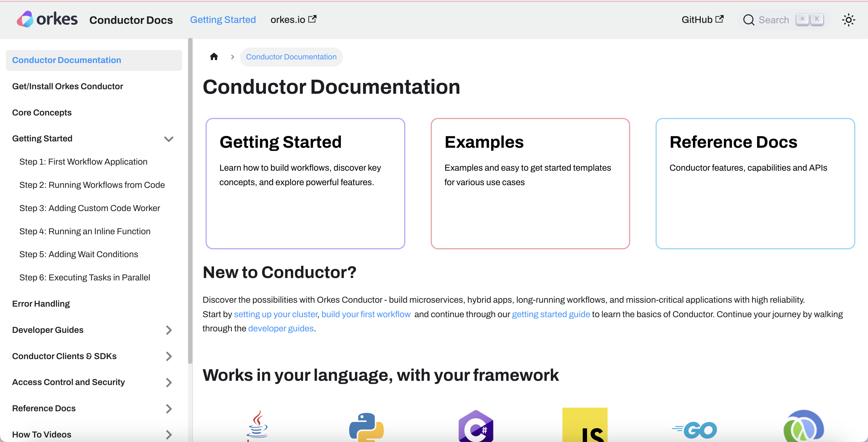Click the search magnifier icon
The image size is (868, 442).
coord(749,20)
